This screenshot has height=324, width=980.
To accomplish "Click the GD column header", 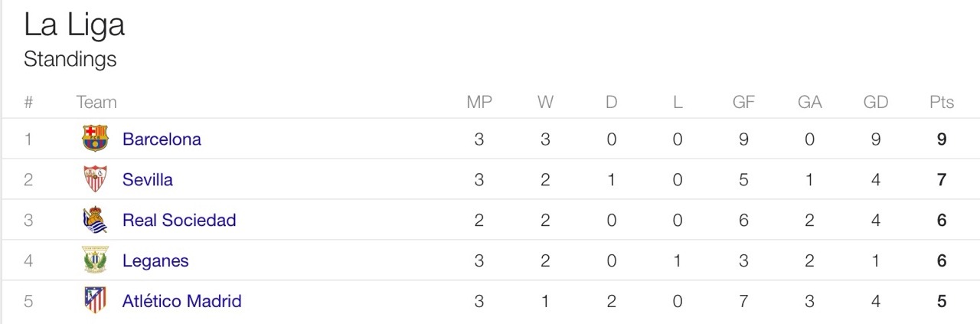I will point(876,102).
